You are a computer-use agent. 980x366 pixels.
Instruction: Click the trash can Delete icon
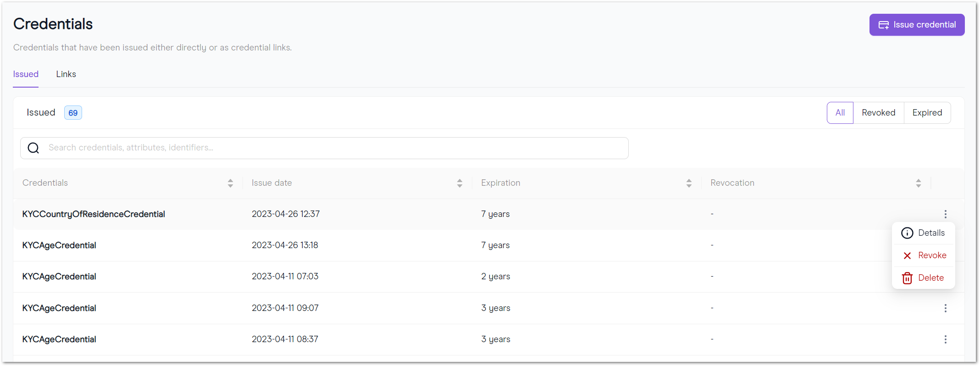(907, 278)
